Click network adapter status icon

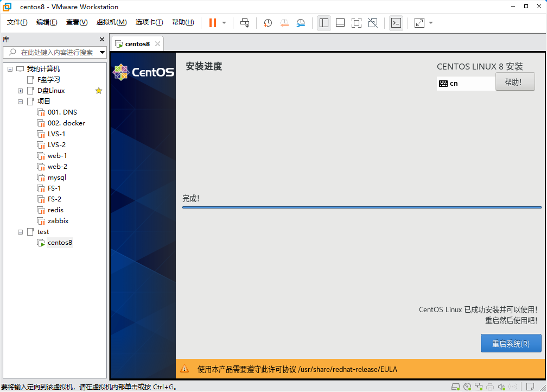click(x=479, y=387)
